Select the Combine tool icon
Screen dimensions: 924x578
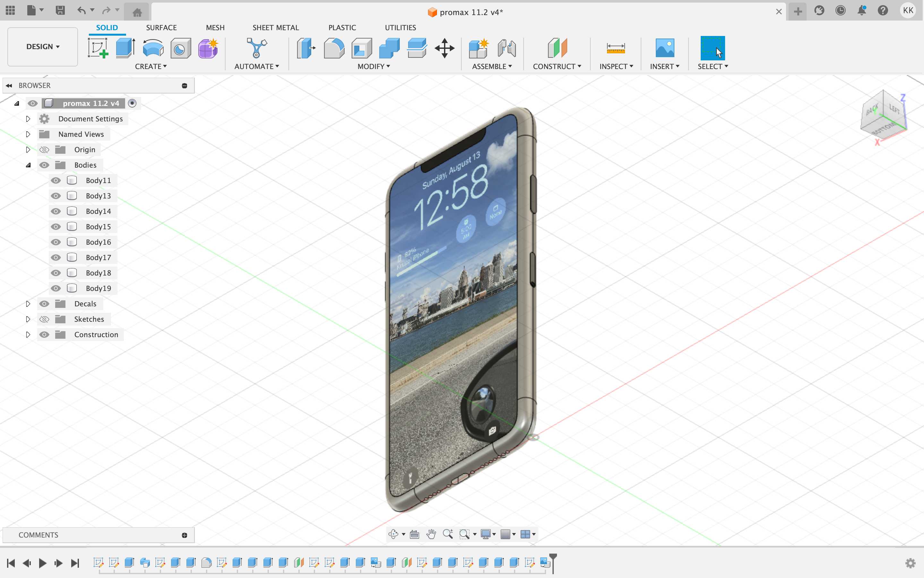click(x=389, y=48)
